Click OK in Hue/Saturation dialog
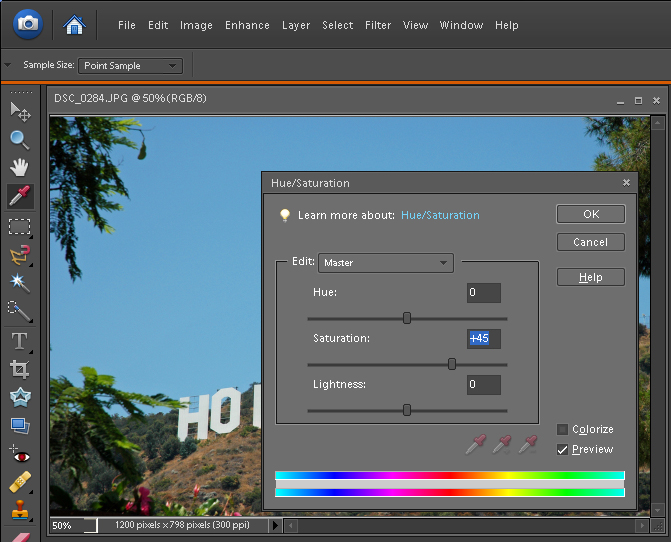Viewport: 671px width, 542px height. pos(590,214)
